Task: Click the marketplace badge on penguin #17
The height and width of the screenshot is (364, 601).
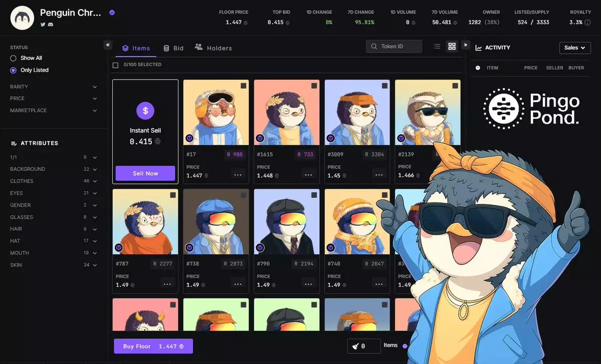Action: coord(189,138)
